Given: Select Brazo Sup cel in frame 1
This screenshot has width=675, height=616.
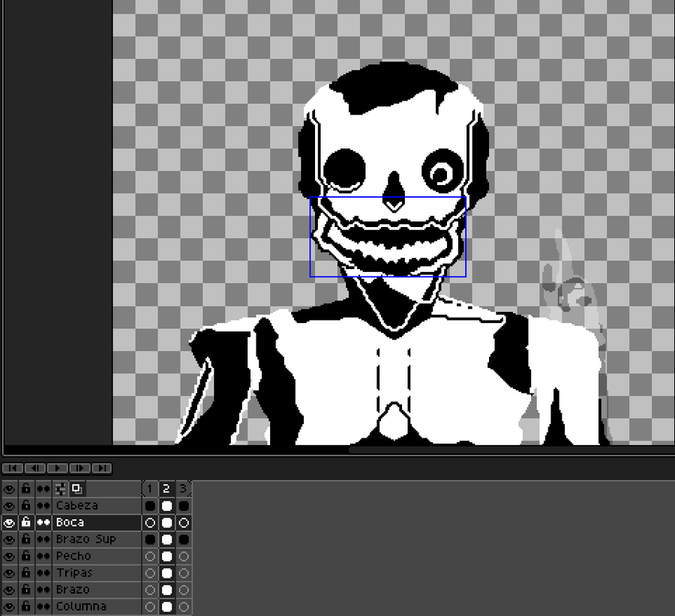Looking at the screenshot, I should click(x=150, y=539).
